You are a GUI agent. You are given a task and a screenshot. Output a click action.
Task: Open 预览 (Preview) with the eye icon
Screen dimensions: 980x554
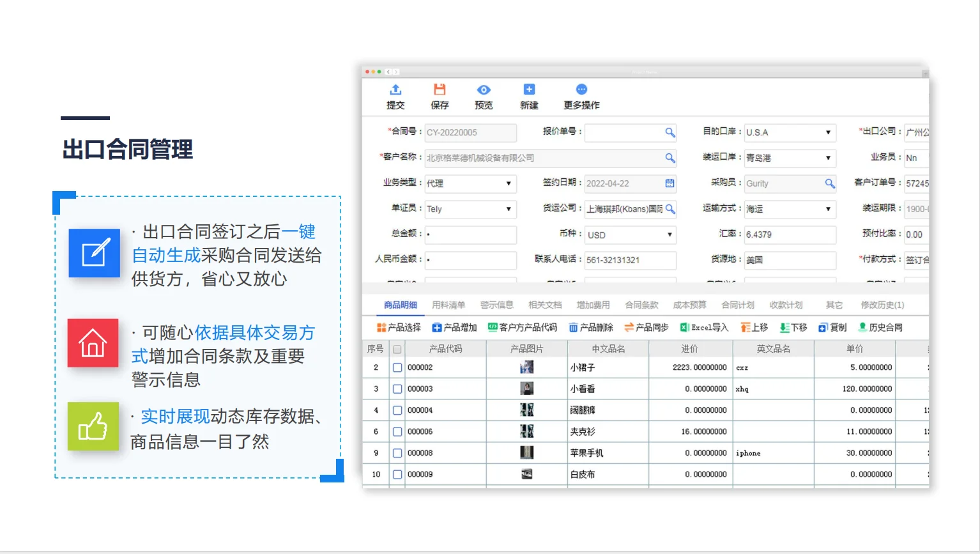pyautogui.click(x=484, y=90)
